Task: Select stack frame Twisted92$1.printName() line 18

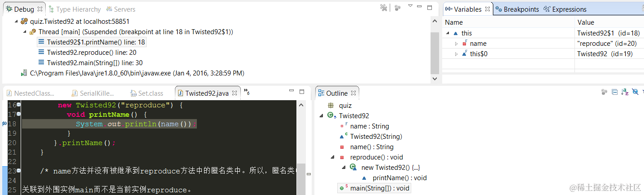Action: (91, 42)
